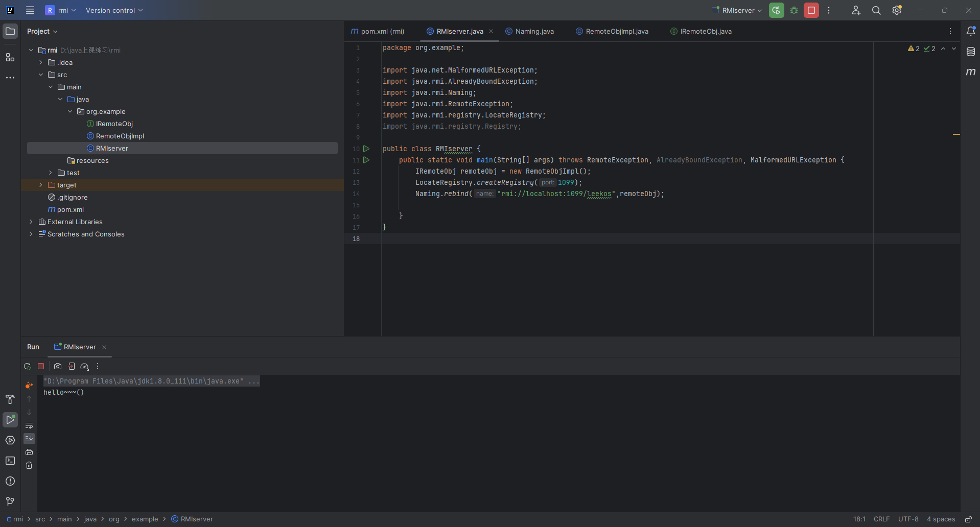
Task: Open the Version control dropdown
Action: [114, 10]
